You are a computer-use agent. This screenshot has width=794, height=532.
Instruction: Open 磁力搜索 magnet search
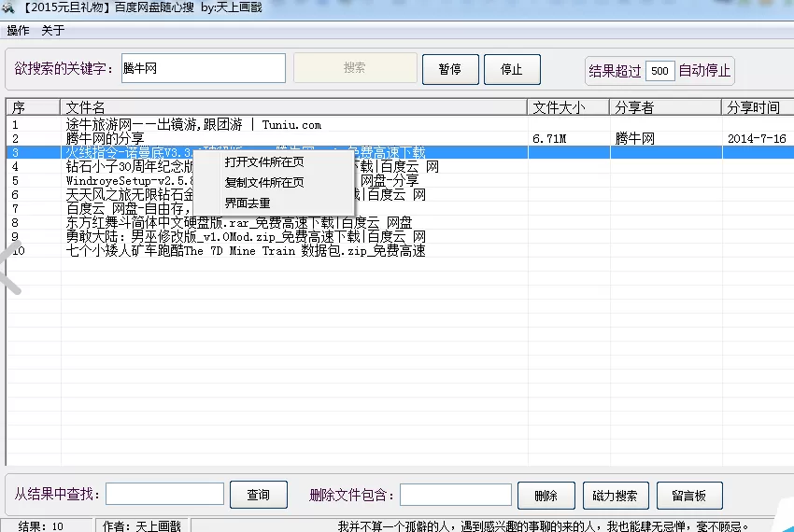tap(616, 496)
